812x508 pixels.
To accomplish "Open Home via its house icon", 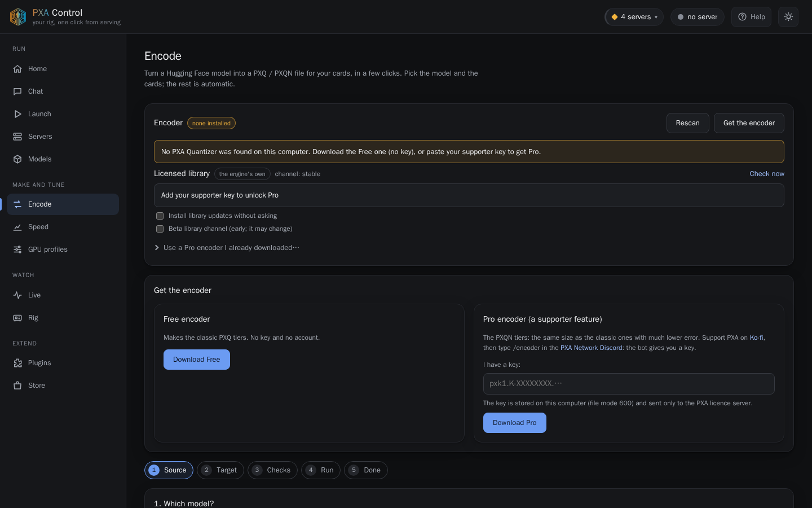I will pyautogui.click(x=17, y=69).
